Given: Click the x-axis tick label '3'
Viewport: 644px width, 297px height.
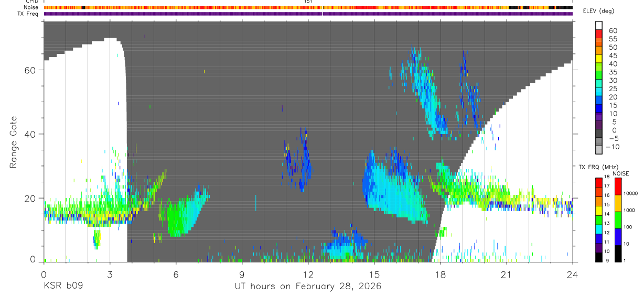Looking at the screenshot, I should [110, 274].
